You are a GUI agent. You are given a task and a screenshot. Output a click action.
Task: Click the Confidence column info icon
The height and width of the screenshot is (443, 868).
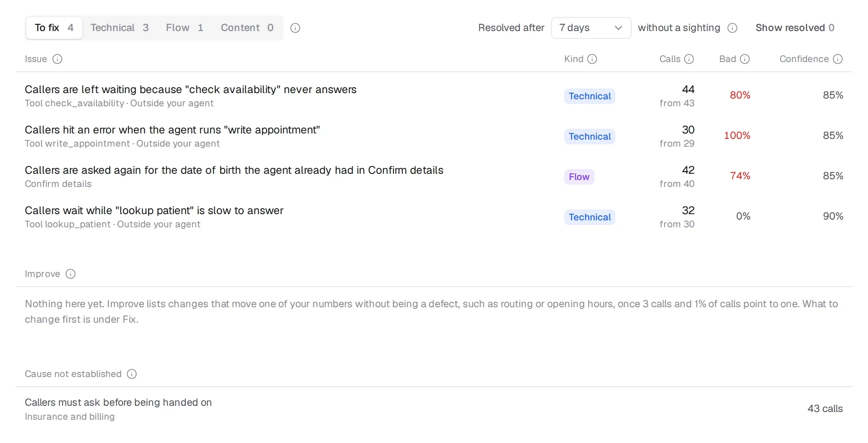[x=838, y=59]
